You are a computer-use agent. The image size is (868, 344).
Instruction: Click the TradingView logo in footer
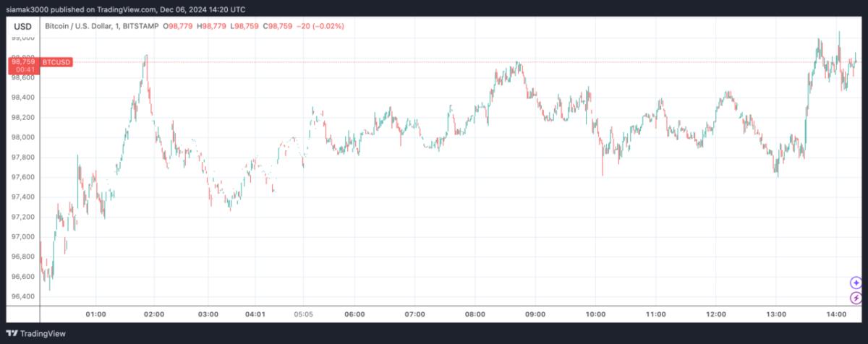coord(34,333)
